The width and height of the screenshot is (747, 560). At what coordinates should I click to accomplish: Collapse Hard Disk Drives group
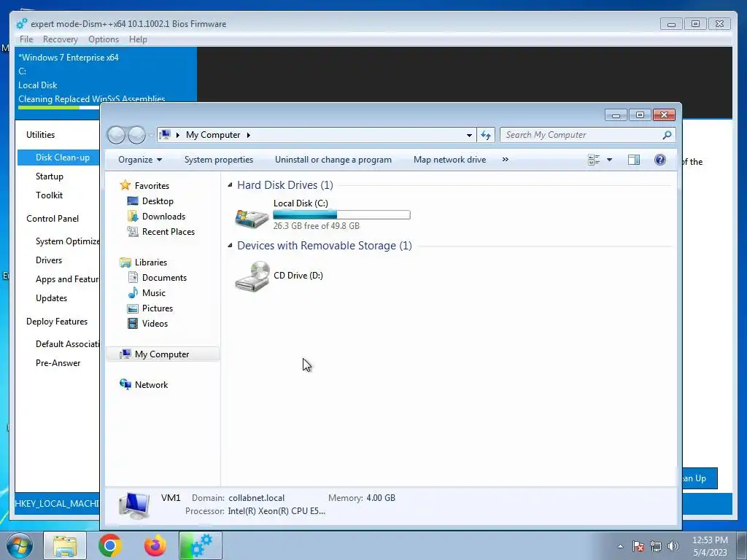pos(230,184)
